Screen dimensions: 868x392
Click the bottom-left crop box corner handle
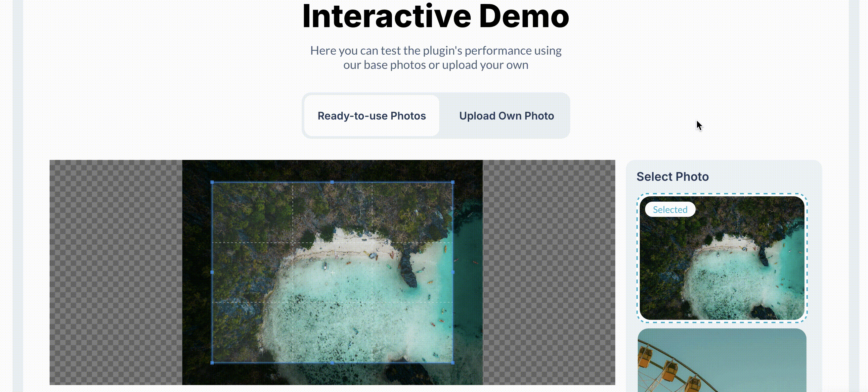(212, 363)
